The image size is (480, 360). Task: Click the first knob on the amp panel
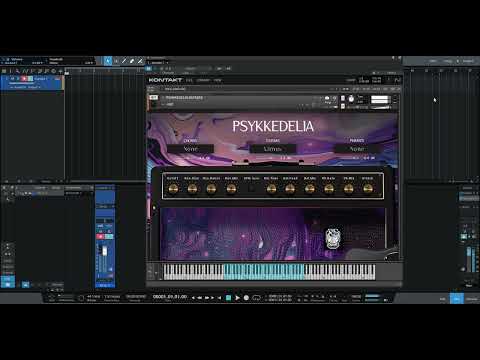point(173,189)
